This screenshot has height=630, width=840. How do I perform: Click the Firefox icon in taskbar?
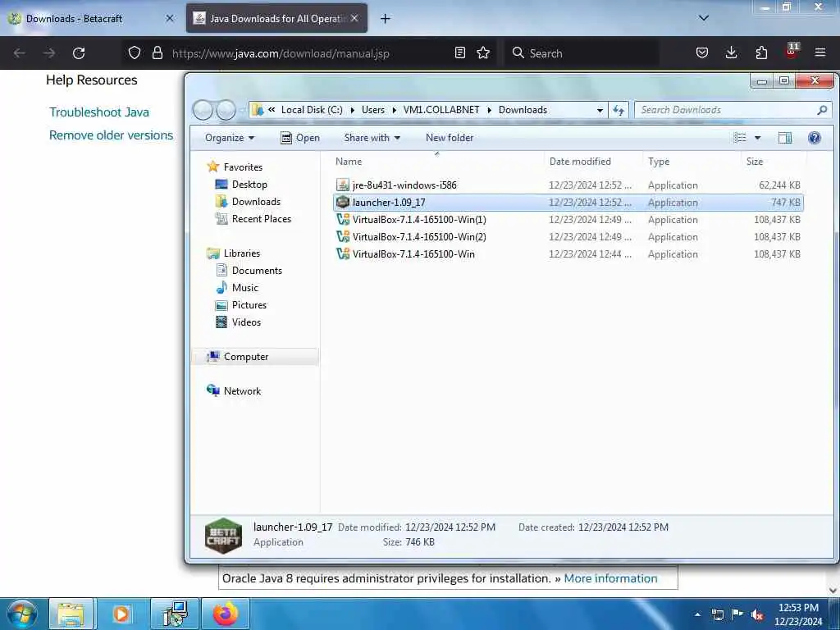[x=226, y=614]
